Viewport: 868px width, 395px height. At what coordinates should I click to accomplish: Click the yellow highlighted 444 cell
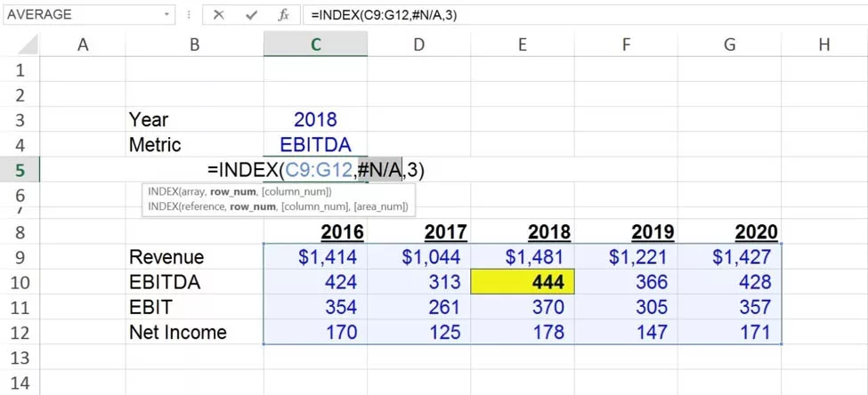(x=522, y=282)
